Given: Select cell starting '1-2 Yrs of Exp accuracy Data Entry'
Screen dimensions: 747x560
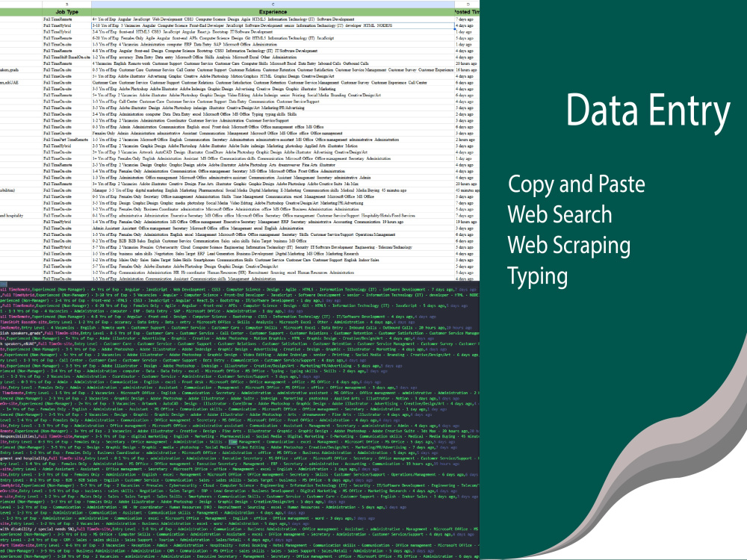Looking at the screenshot, I should [273, 57].
